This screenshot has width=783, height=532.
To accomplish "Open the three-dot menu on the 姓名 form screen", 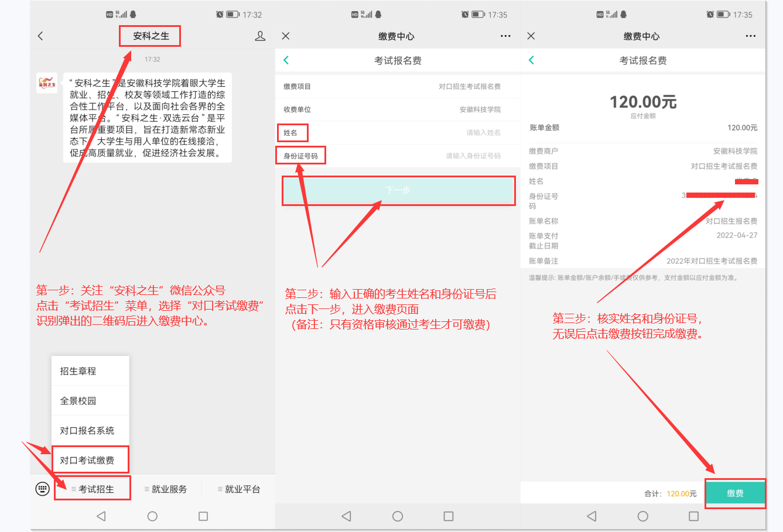I will 505,36.
